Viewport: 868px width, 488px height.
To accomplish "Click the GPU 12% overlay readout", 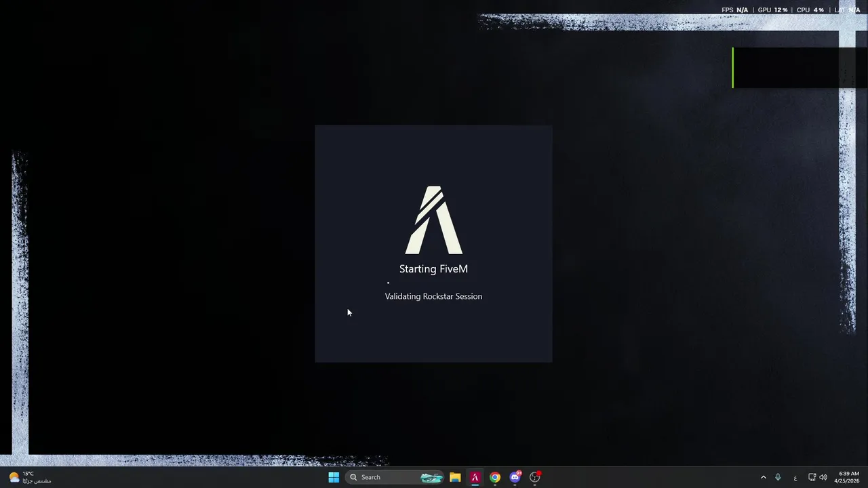I will coord(773,10).
